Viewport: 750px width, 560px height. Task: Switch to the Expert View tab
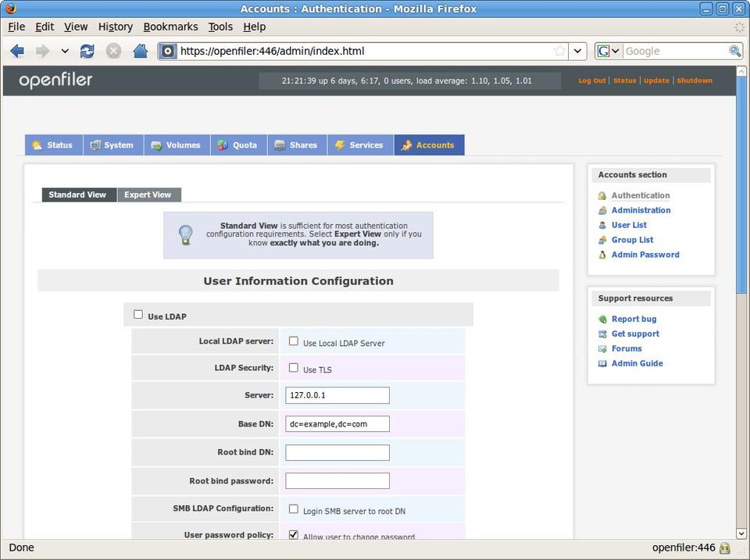[x=148, y=194]
